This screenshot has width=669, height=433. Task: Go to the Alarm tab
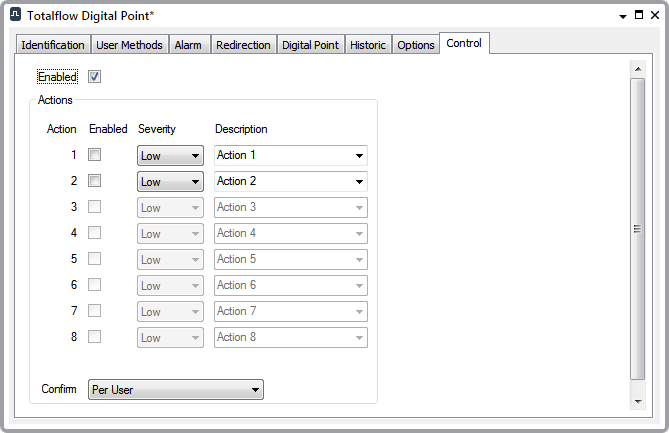click(x=188, y=45)
